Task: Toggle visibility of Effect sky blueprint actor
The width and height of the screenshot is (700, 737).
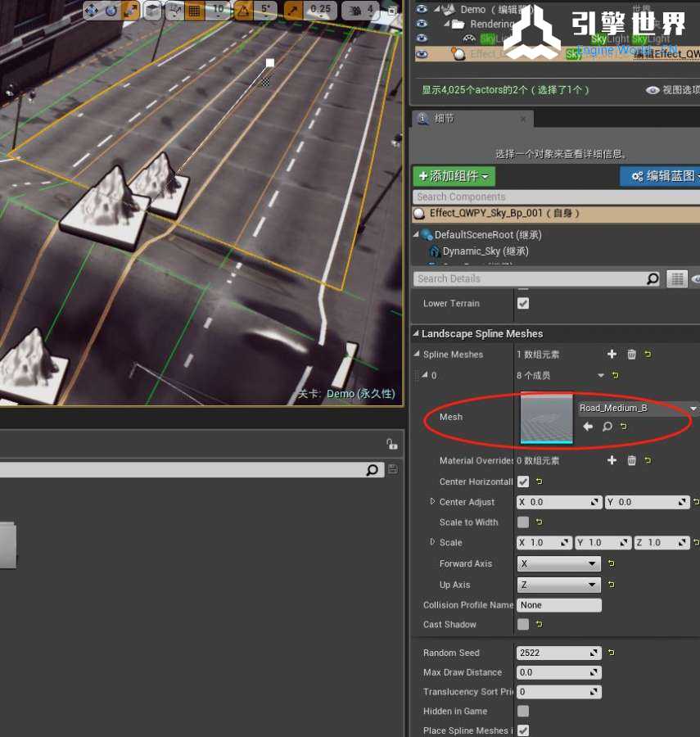Action: pos(422,54)
